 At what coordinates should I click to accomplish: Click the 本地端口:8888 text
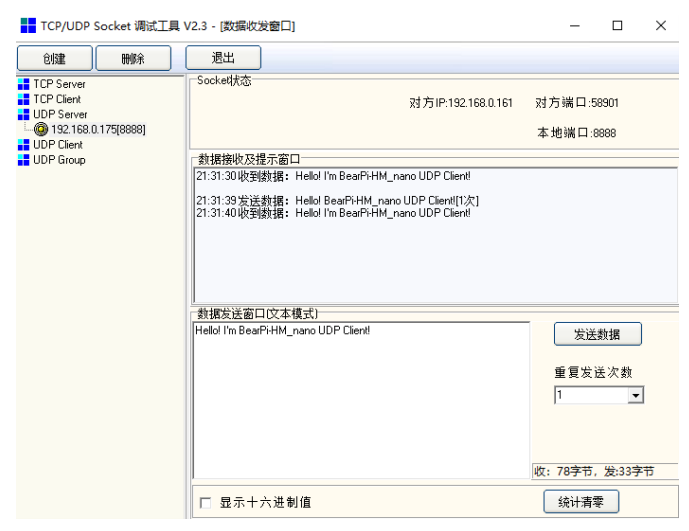tap(576, 133)
